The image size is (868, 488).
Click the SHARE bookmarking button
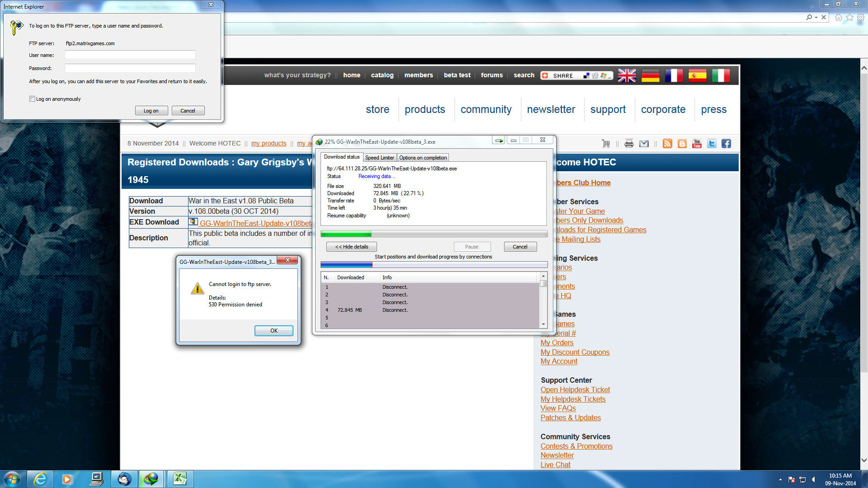click(x=561, y=75)
